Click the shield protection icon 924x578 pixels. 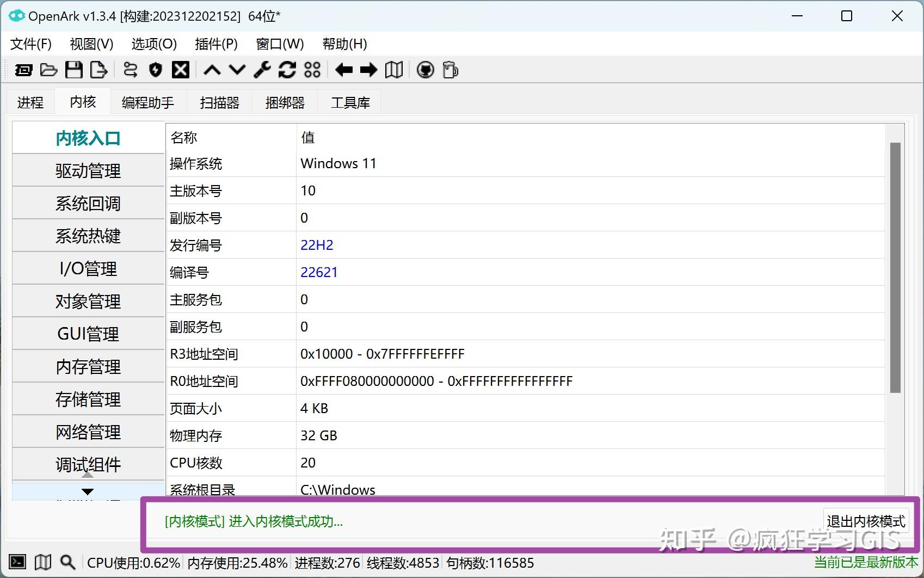point(155,70)
